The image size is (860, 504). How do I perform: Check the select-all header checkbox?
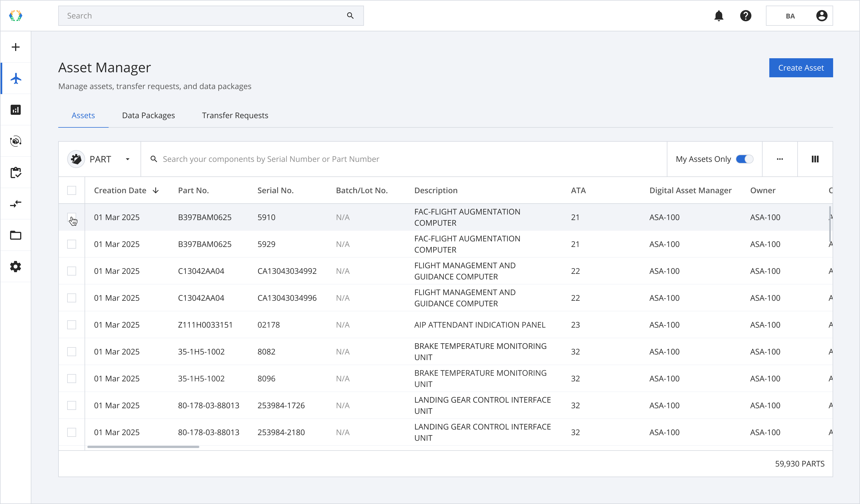[72, 190]
